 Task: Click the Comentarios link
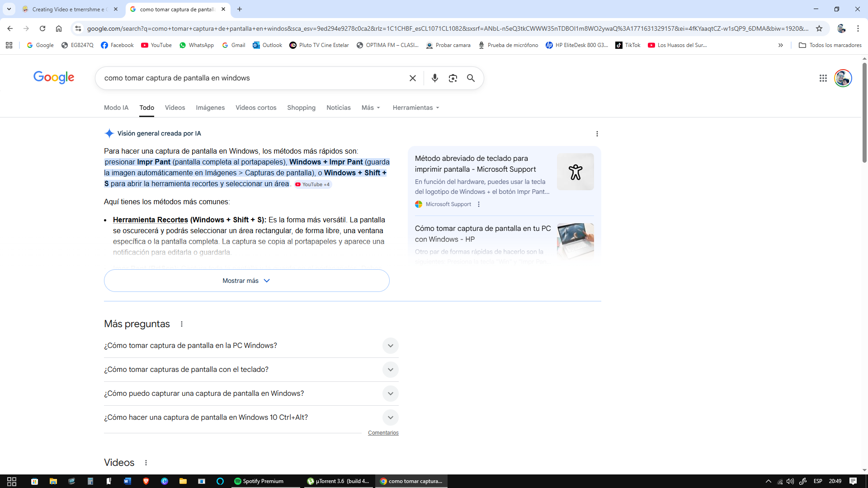(383, 433)
